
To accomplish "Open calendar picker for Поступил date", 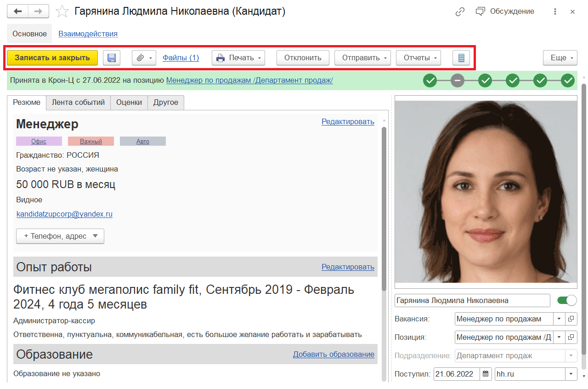I will (486, 374).
